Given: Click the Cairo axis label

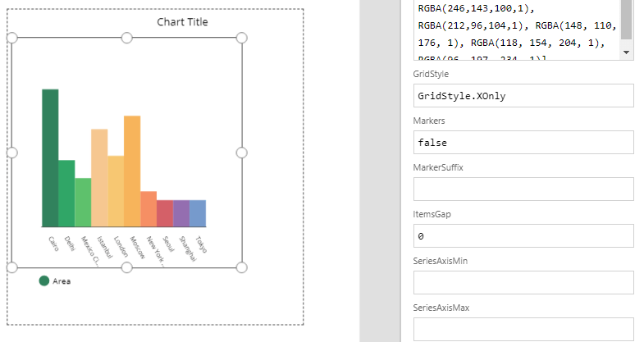Looking at the screenshot, I should 54,244.
